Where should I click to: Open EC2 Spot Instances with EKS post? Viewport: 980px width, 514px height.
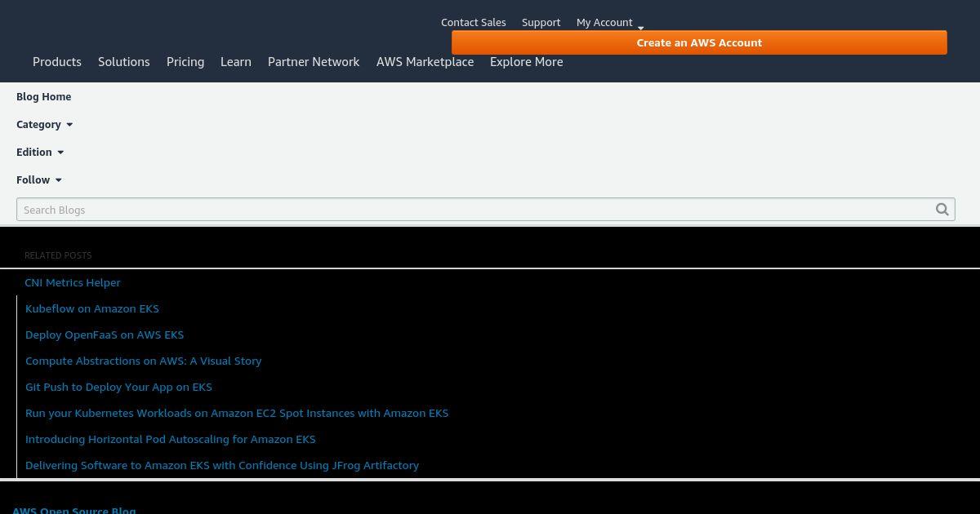click(237, 413)
